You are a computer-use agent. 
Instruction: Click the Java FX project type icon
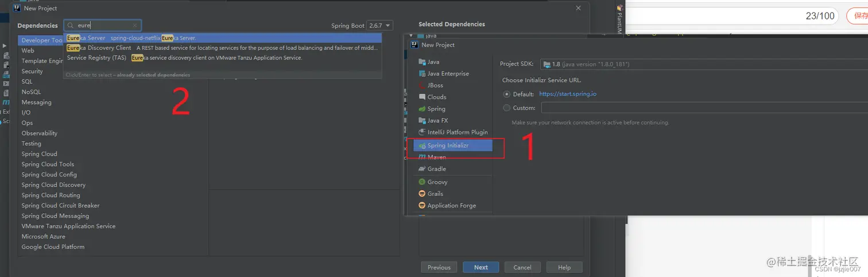423,120
